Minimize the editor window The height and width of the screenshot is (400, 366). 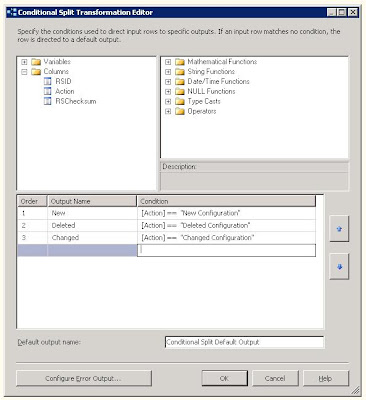(x=332, y=13)
